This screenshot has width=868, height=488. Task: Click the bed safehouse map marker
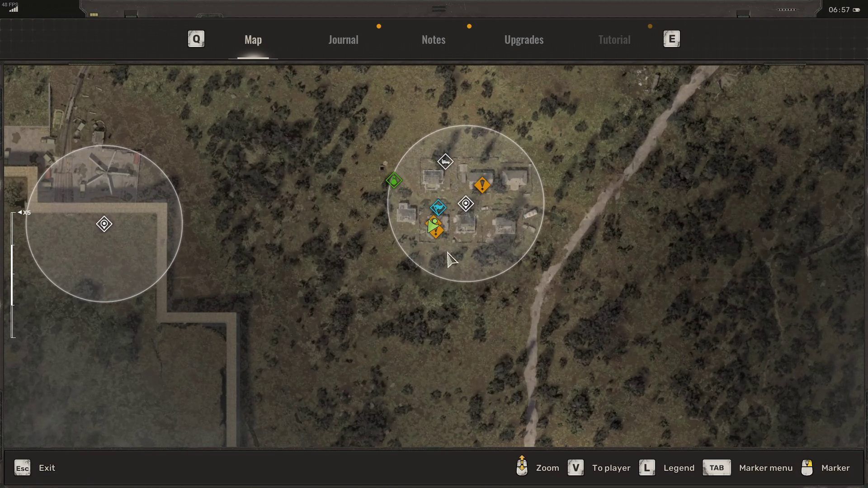point(445,161)
